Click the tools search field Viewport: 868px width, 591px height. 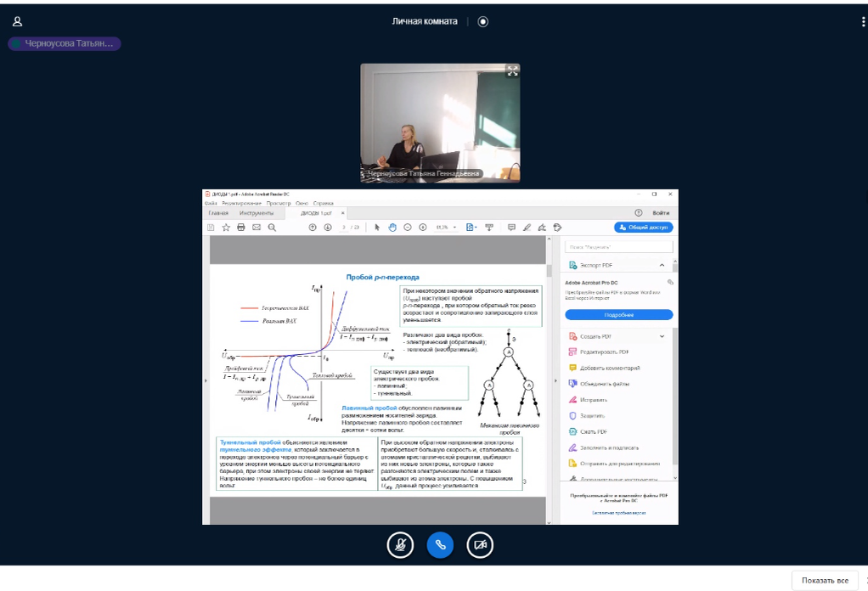tap(619, 247)
